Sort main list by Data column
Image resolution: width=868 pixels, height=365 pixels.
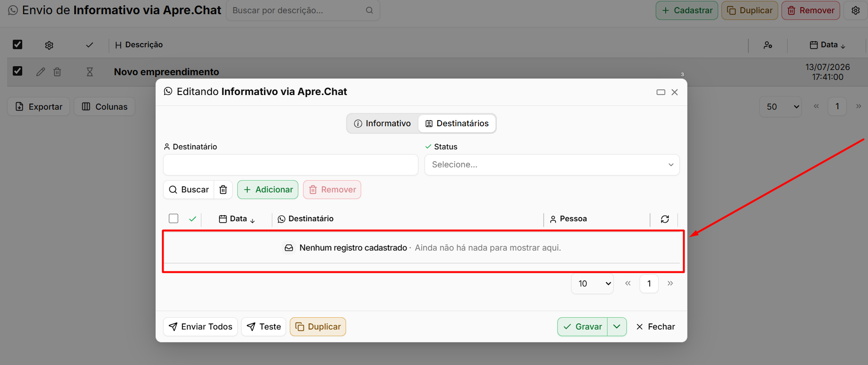(828, 45)
